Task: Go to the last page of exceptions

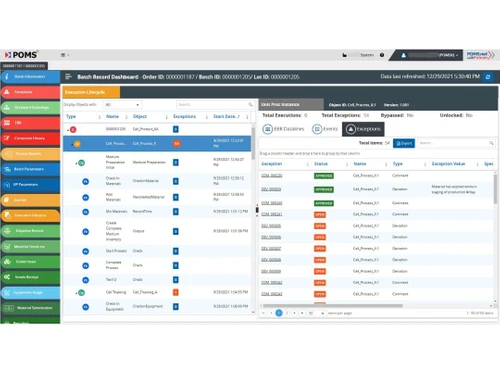Action: pos(302,313)
